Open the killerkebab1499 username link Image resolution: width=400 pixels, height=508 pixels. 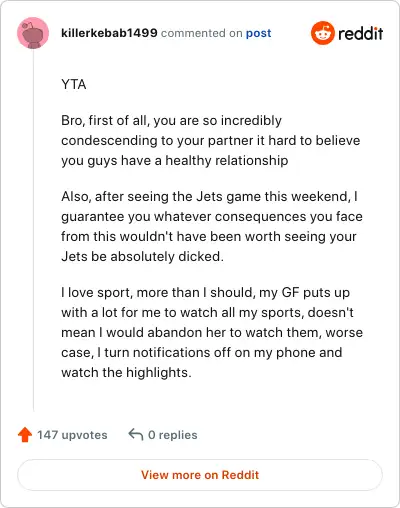point(109,33)
